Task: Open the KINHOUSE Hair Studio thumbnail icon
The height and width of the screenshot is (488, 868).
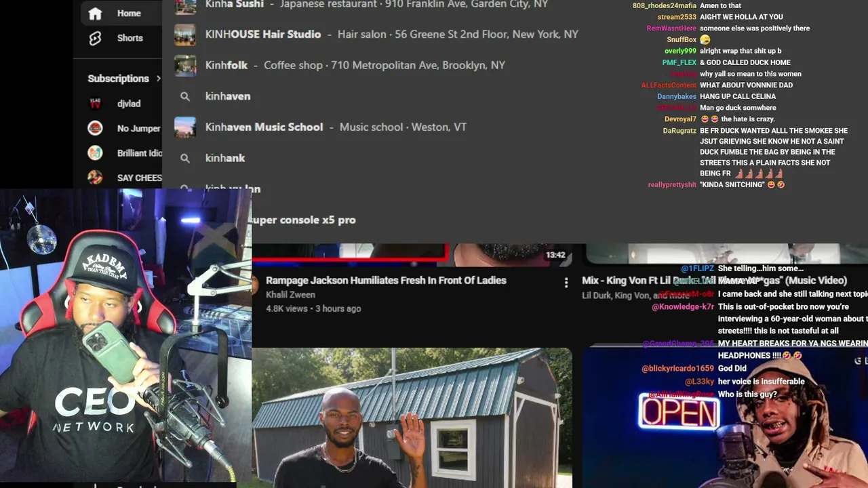Action: (185, 35)
